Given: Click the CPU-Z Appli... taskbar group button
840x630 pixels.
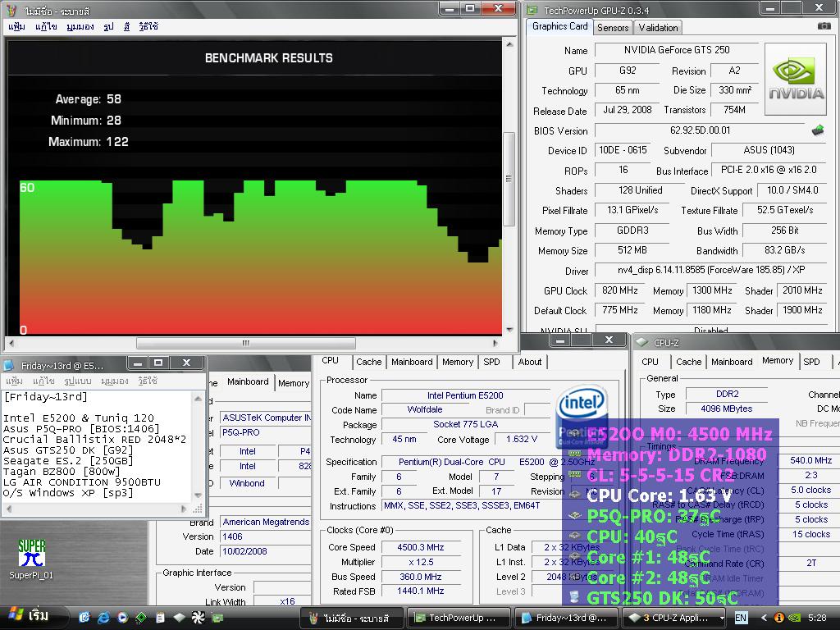Looking at the screenshot, I should pos(673,618).
